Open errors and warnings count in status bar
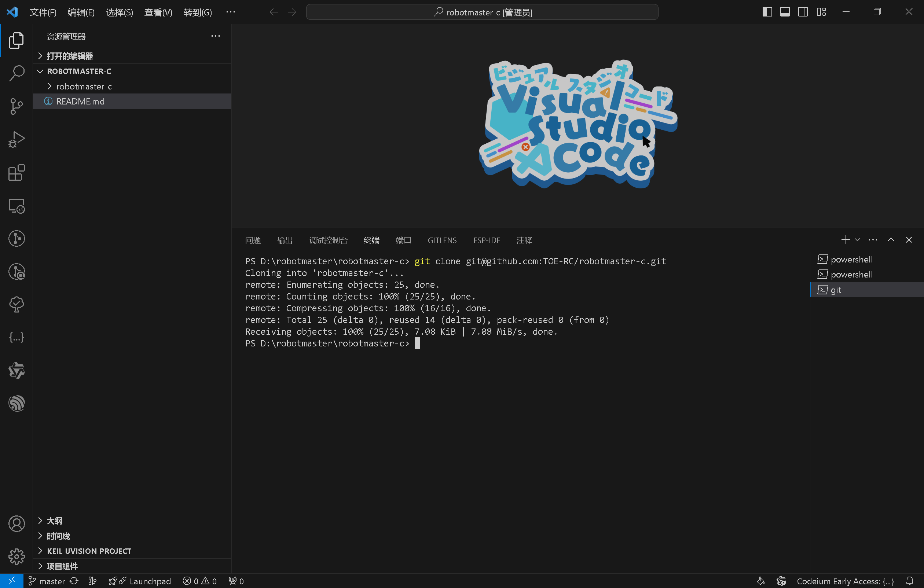Image resolution: width=924 pixels, height=588 pixels. [199, 581]
